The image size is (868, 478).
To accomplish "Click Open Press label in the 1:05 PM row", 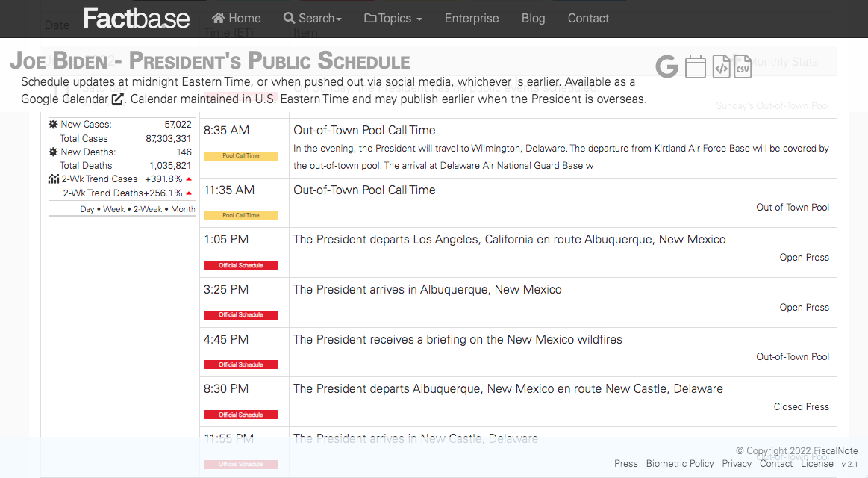I will (805, 258).
